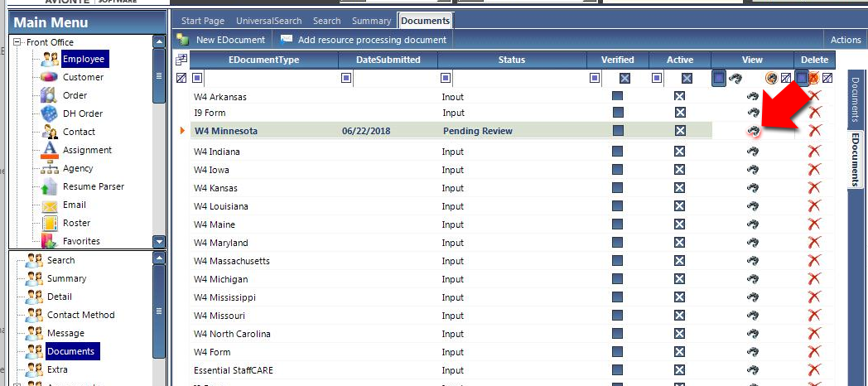View the W4 Minnesota document via binoculars icon

[x=752, y=131]
